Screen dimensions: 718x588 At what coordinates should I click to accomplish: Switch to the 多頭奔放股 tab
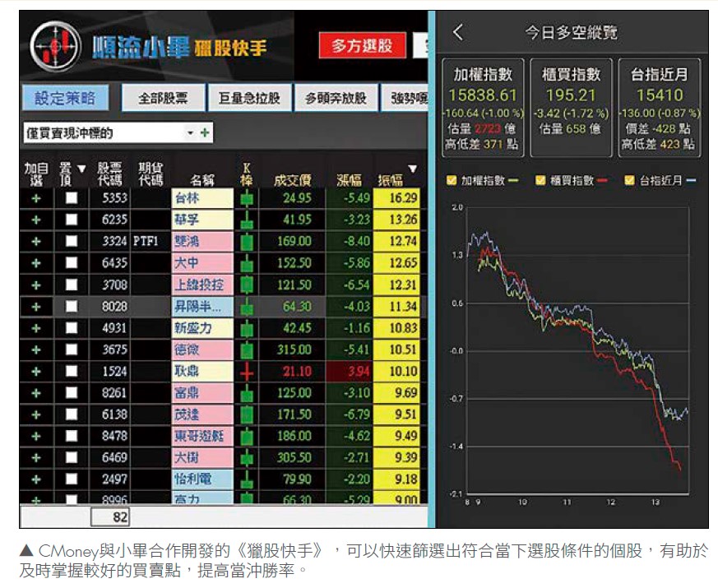336,98
